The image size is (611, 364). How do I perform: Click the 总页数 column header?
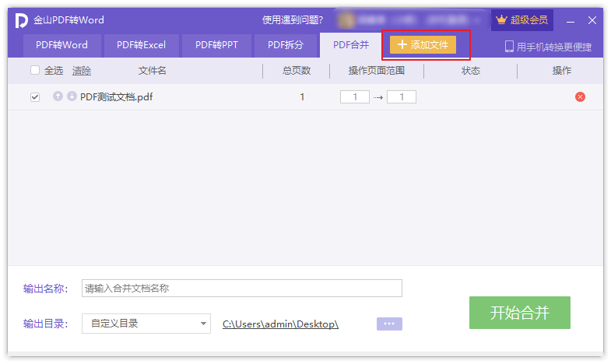click(297, 71)
